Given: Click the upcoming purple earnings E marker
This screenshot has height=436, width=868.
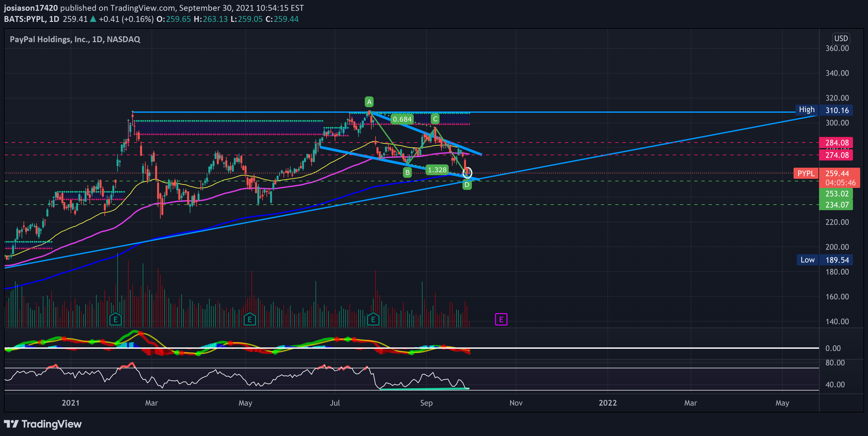Looking at the screenshot, I should 501,319.
